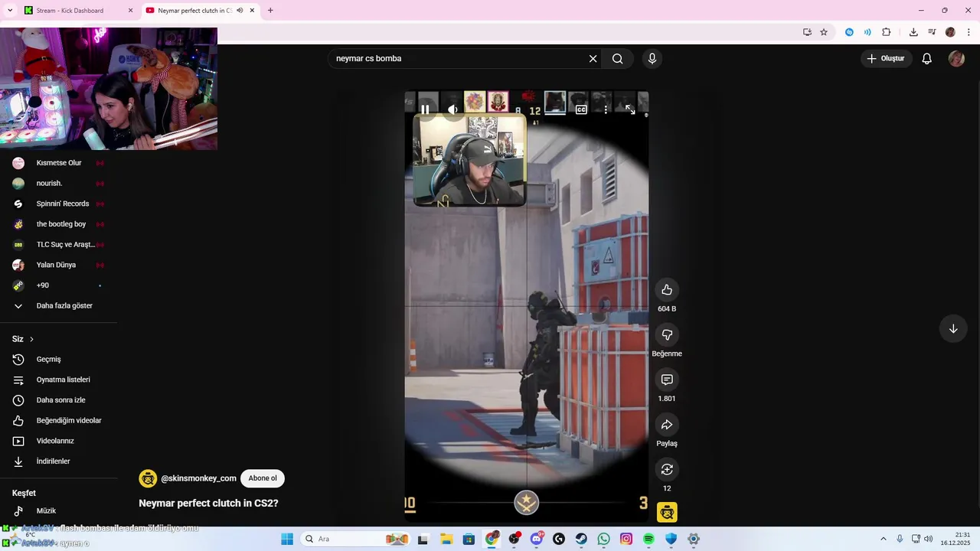Screen dimensions: 980x551
Task: Pause the Shorts video
Action: click(425, 109)
